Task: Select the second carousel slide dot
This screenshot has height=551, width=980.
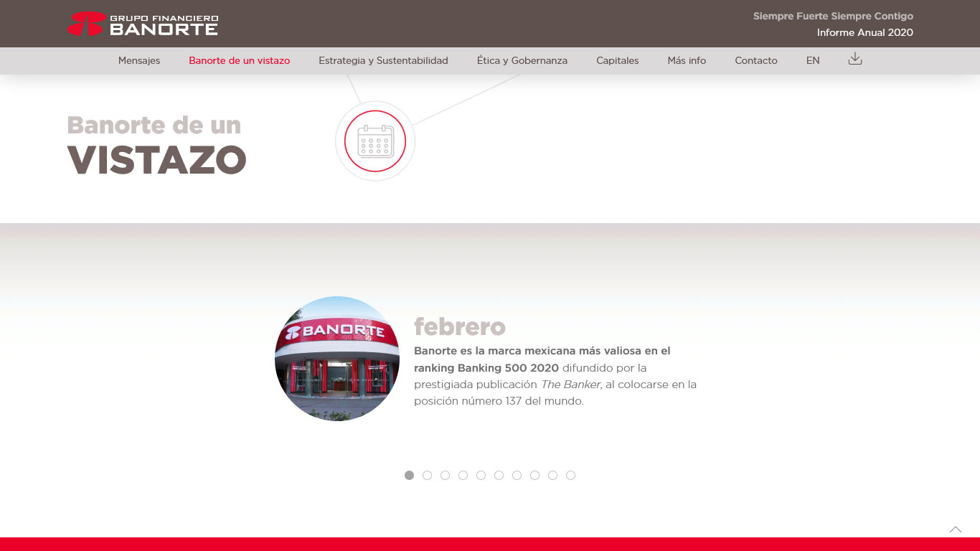Action: [427, 475]
